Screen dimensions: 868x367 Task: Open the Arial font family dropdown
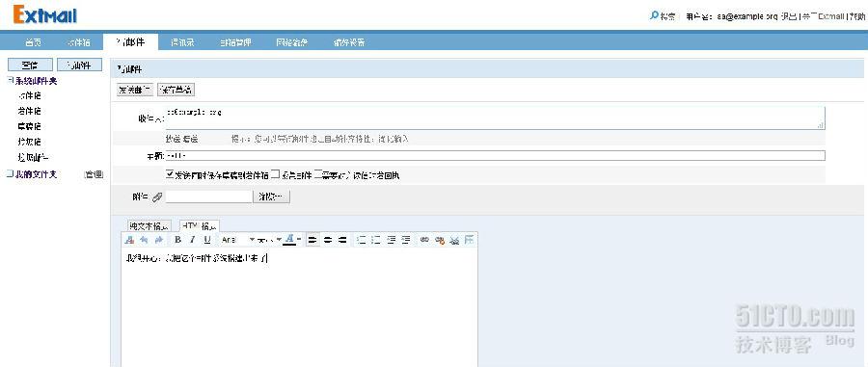tap(238, 240)
